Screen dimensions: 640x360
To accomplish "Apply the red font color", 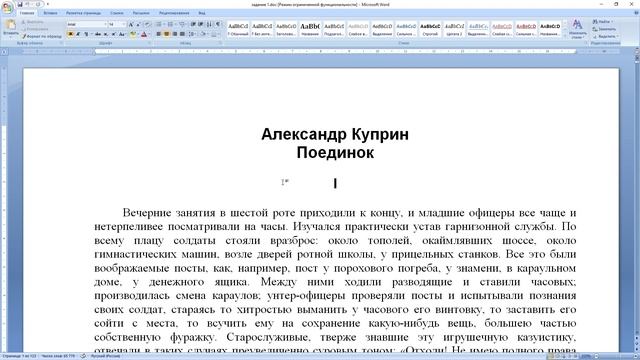I will pyautogui.click(x=144, y=34).
